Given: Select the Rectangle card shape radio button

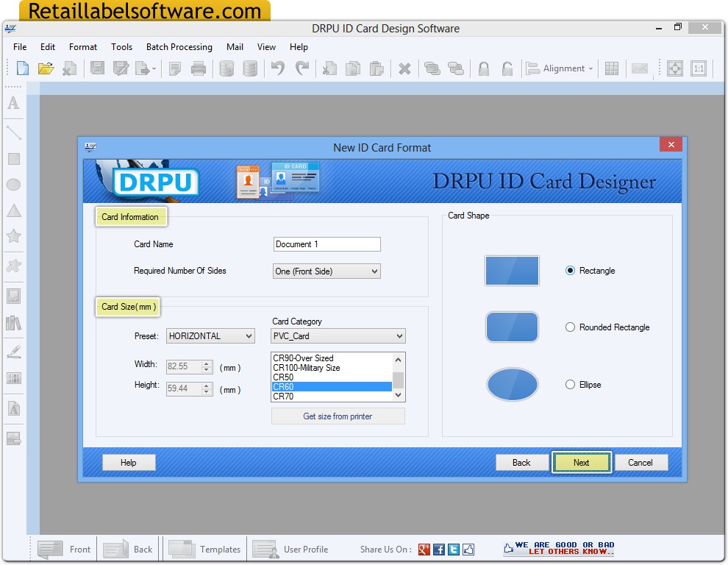Looking at the screenshot, I should 570,271.
